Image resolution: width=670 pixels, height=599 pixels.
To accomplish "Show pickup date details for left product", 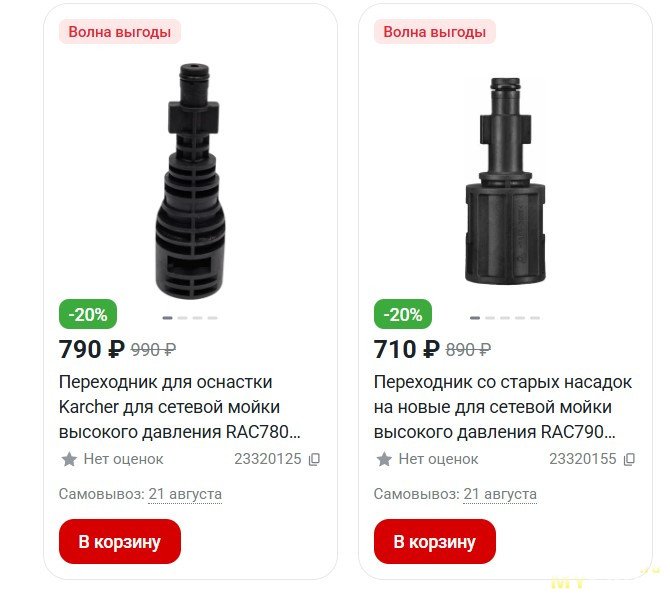I will 185,494.
